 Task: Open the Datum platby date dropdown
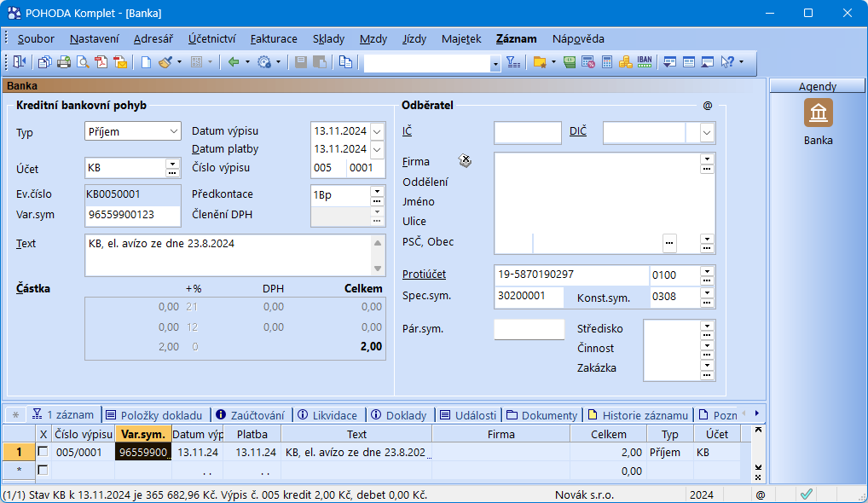377,149
